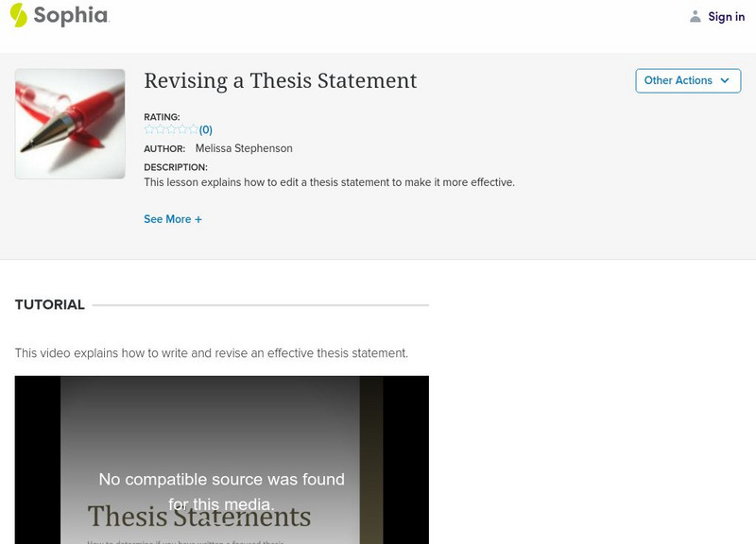Select the author name Melissa Stephenson
The image size is (756, 544).
[x=244, y=148]
